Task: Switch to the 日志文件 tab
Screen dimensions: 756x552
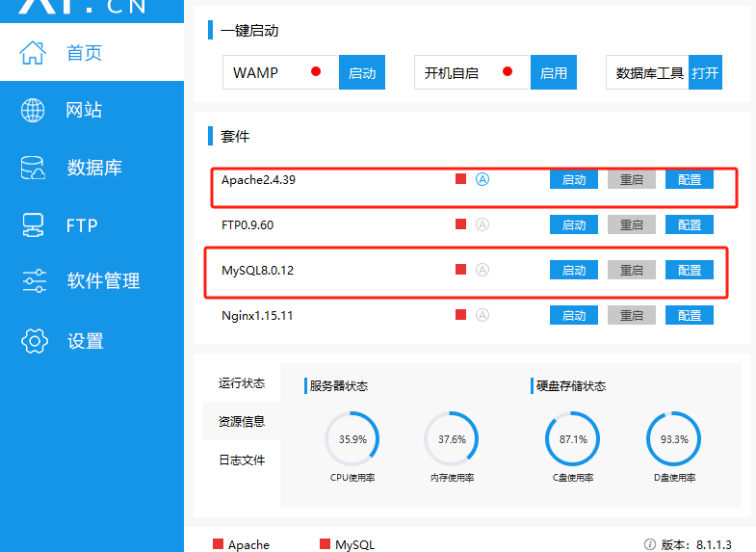Action: click(242, 460)
